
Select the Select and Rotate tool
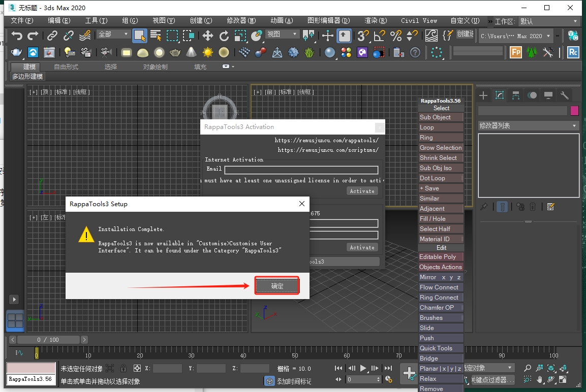(225, 35)
